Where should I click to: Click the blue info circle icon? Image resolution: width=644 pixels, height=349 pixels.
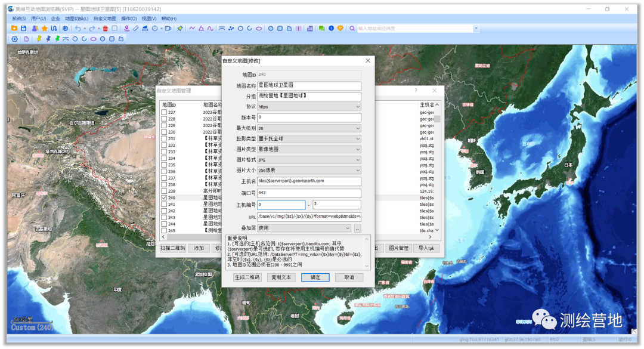pos(331,29)
